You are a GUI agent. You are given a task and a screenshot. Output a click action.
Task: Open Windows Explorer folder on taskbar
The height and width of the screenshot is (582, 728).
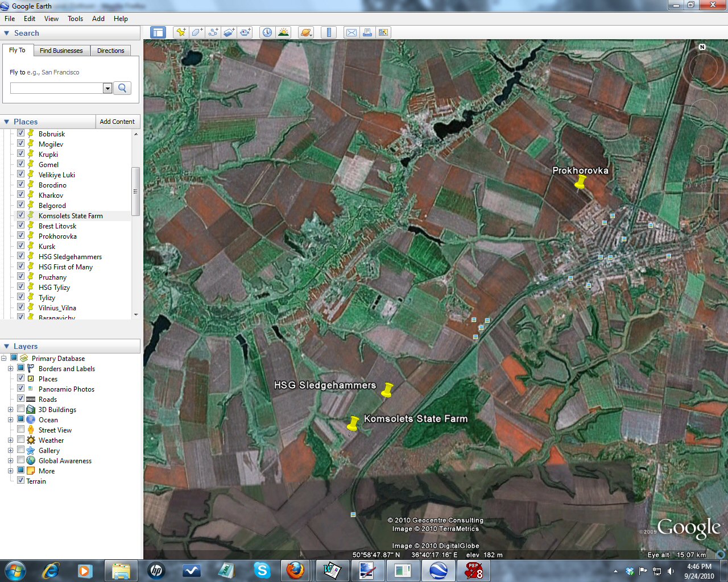tap(121, 570)
